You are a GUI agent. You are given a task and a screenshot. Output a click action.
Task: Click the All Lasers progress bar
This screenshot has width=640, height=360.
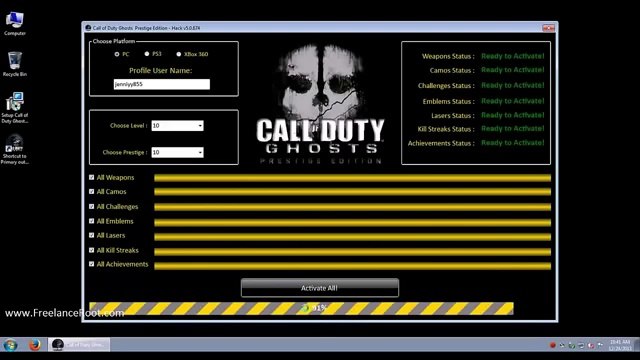tap(353, 237)
